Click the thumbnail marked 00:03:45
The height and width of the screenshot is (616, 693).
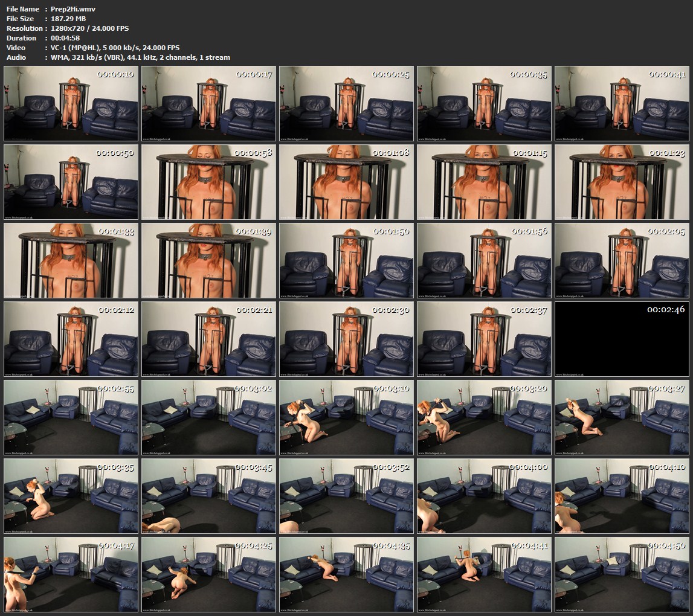(208, 496)
